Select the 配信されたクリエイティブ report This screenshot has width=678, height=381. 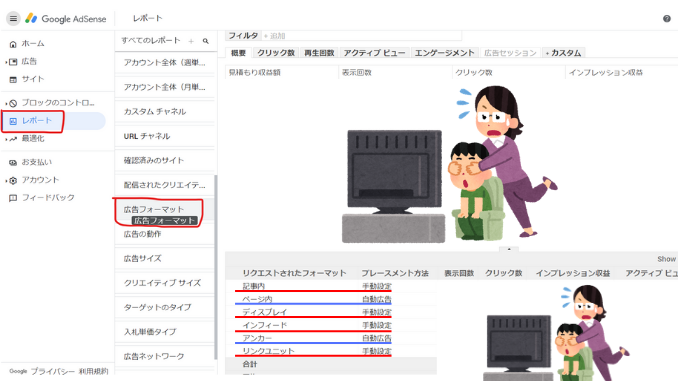pyautogui.click(x=165, y=185)
